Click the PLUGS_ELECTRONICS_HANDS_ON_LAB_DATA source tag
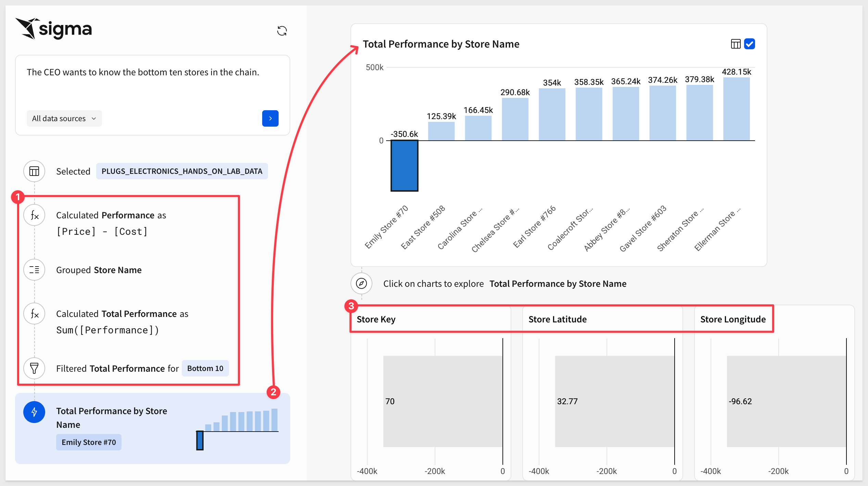868x486 pixels. [182, 171]
